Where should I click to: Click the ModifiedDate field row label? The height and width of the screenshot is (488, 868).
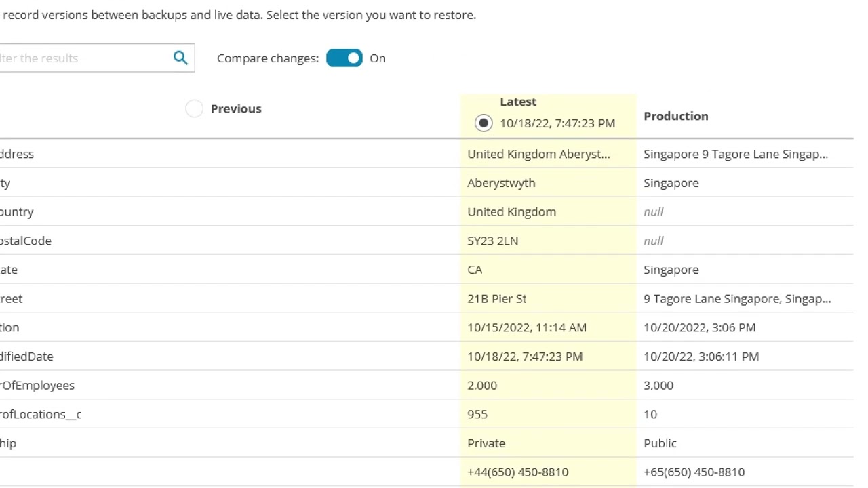[x=26, y=357]
